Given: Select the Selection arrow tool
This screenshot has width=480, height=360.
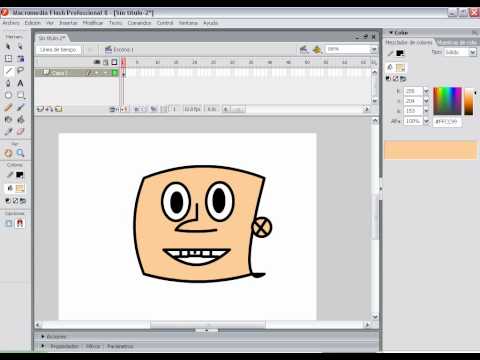Looking at the screenshot, I should point(8,47).
